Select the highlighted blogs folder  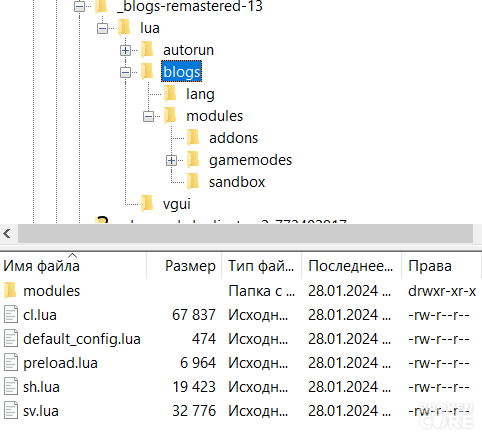[x=182, y=71]
